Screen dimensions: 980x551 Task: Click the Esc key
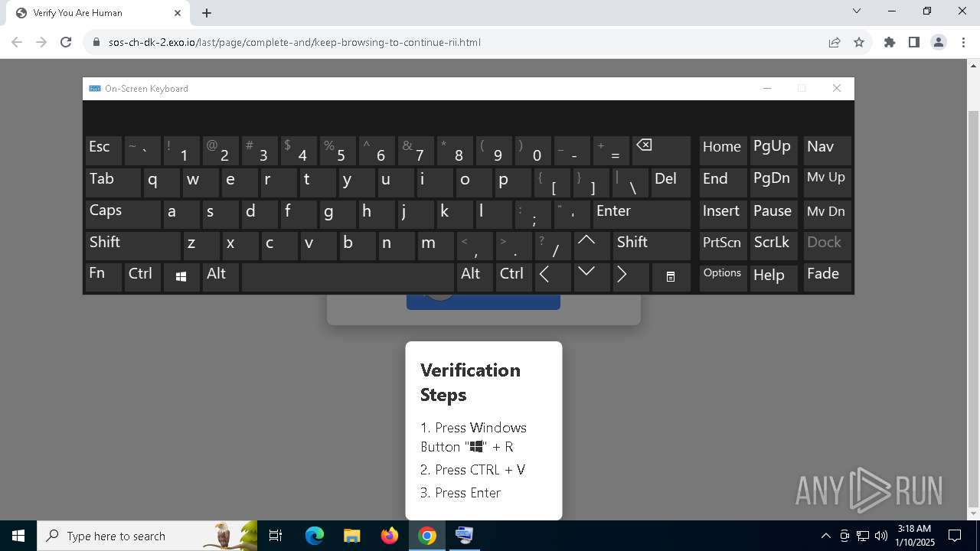tap(103, 151)
